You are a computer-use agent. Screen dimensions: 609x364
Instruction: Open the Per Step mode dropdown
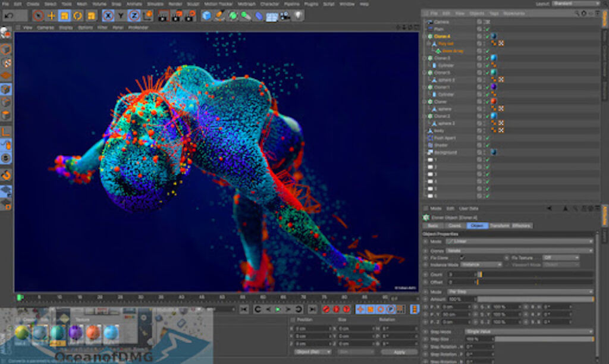pyautogui.click(x=520, y=291)
